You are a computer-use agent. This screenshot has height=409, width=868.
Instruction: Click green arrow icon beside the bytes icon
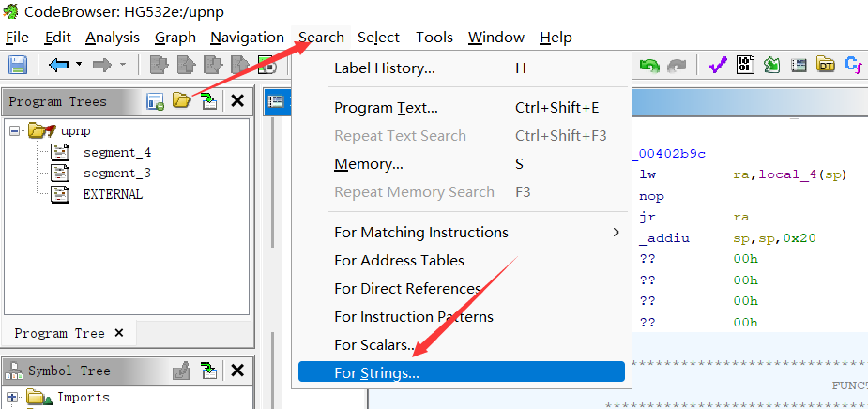(x=771, y=66)
